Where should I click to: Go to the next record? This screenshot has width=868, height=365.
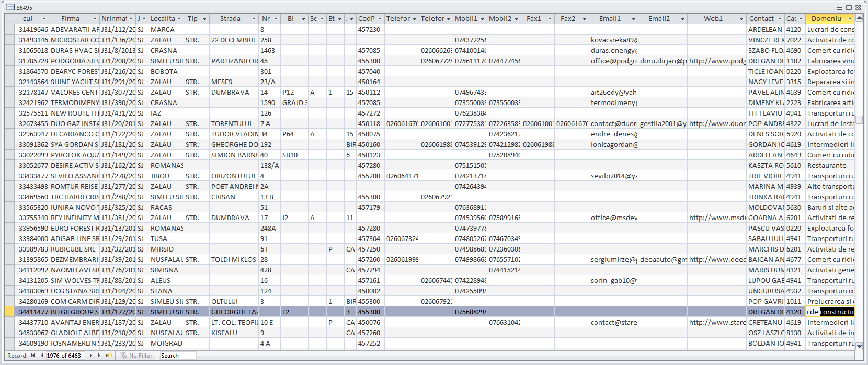[91, 356]
